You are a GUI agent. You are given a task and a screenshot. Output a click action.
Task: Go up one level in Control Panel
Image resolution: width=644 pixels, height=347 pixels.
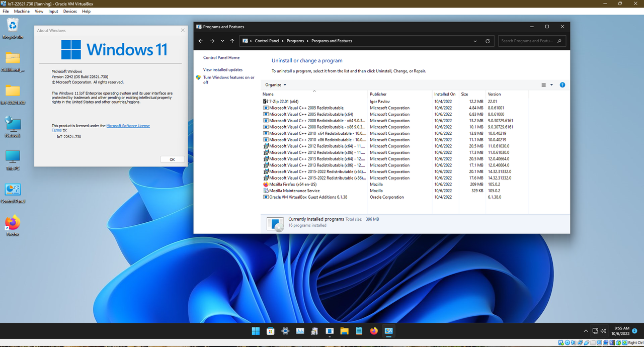coord(232,41)
